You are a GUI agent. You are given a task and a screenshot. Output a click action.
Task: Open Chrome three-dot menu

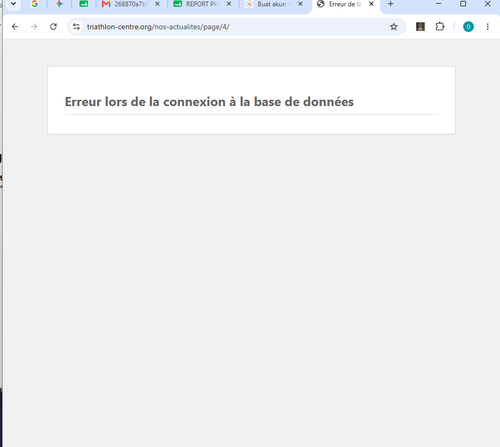point(487,27)
